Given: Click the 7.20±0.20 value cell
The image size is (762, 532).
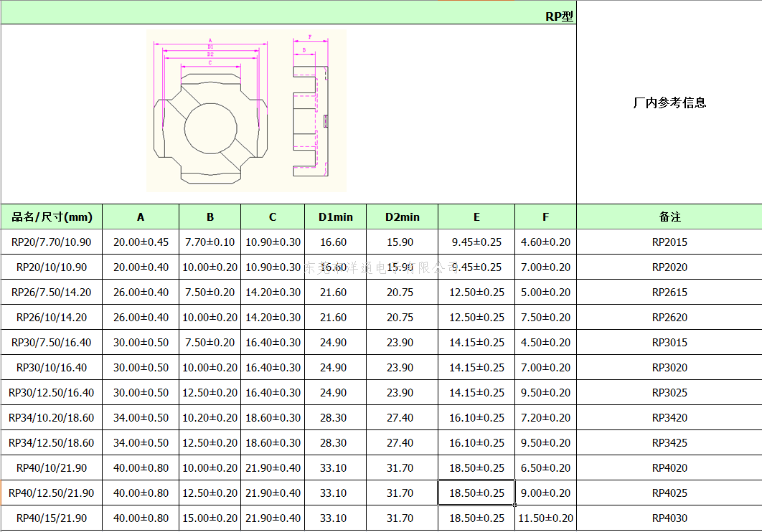Looking at the screenshot, I should (x=545, y=418).
